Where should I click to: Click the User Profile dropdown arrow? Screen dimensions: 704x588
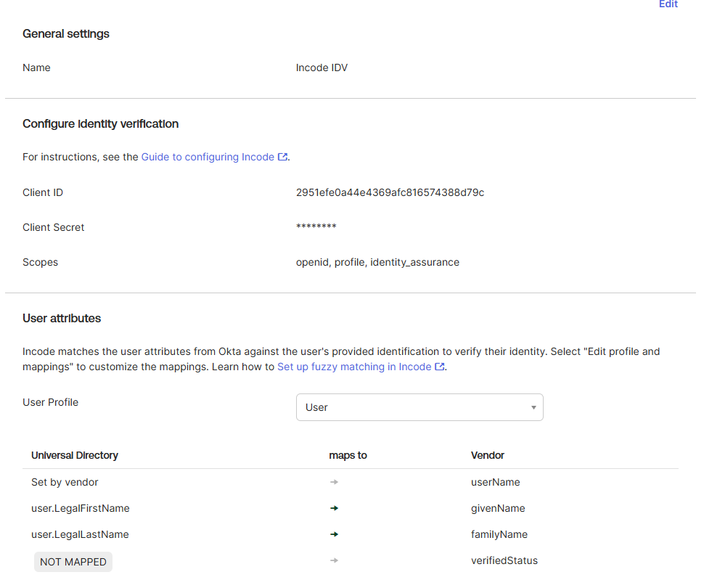click(533, 407)
